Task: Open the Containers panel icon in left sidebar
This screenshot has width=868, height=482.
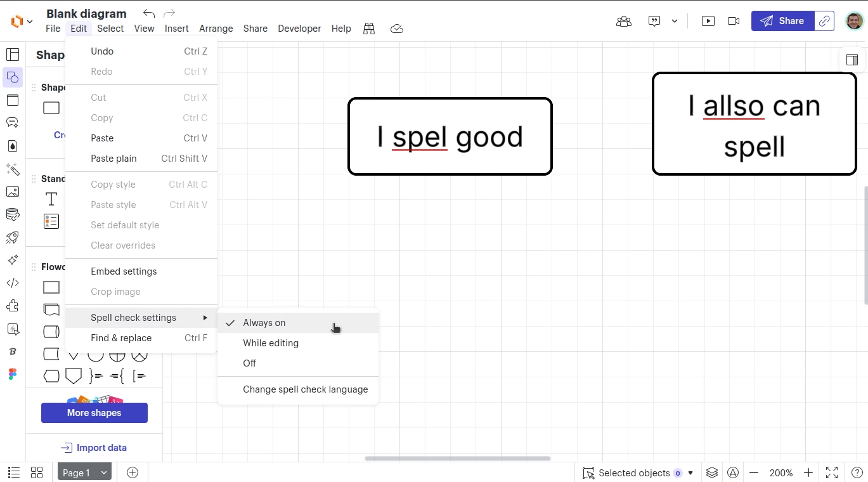Action: 13,100
